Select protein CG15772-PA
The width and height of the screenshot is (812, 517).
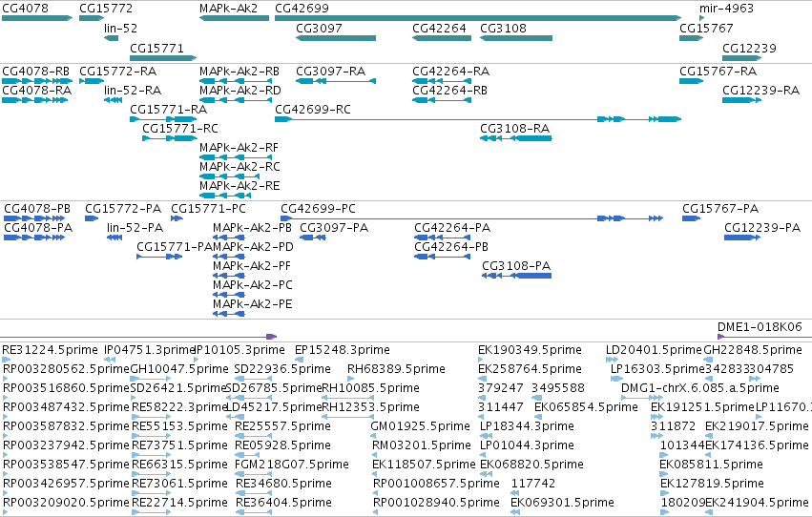pyautogui.click(x=123, y=209)
